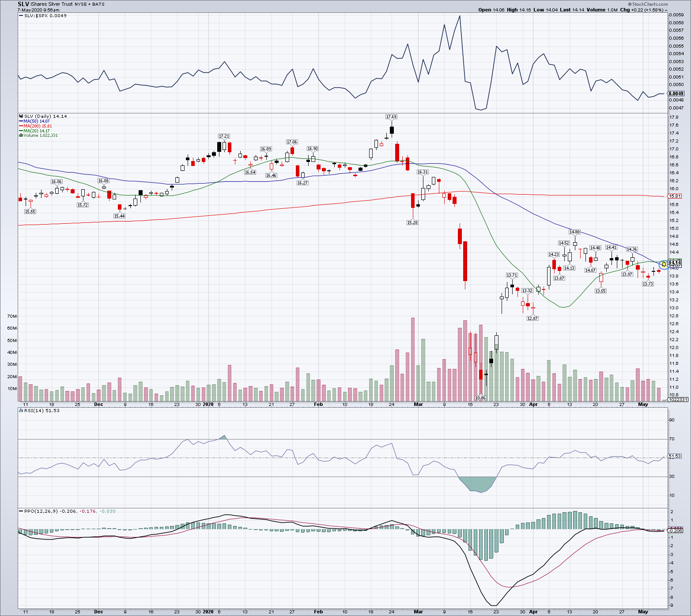Click the 16.27 low price label
Image resolution: width=691 pixels, height=616 pixels.
coord(302,183)
